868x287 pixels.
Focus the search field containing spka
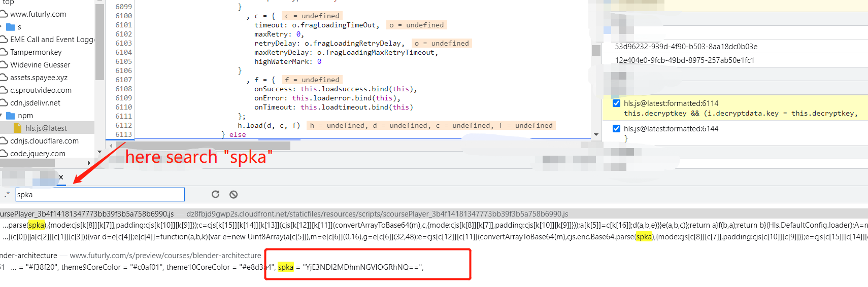coord(100,194)
